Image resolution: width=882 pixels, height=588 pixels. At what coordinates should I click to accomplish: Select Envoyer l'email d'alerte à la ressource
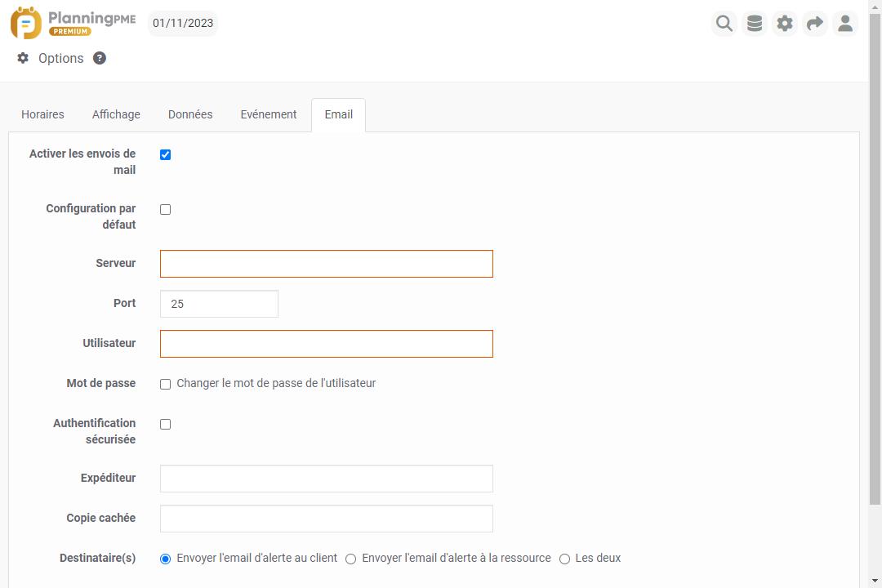(351, 559)
